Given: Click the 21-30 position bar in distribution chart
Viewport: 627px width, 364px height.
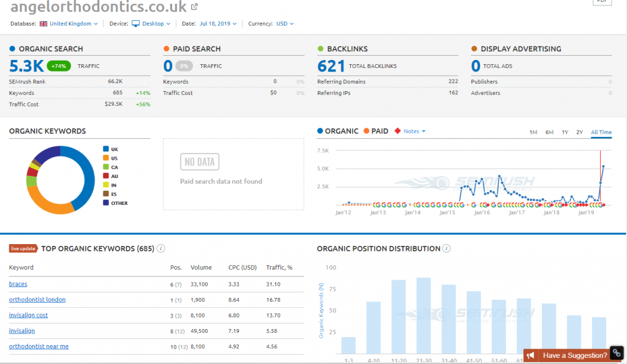Looking at the screenshot, I should click(424, 316).
